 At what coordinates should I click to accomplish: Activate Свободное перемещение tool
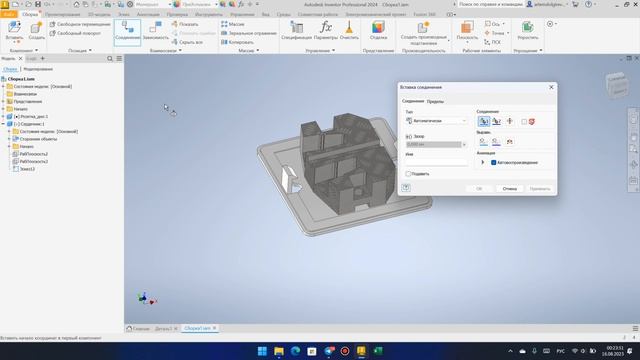(x=80, y=24)
